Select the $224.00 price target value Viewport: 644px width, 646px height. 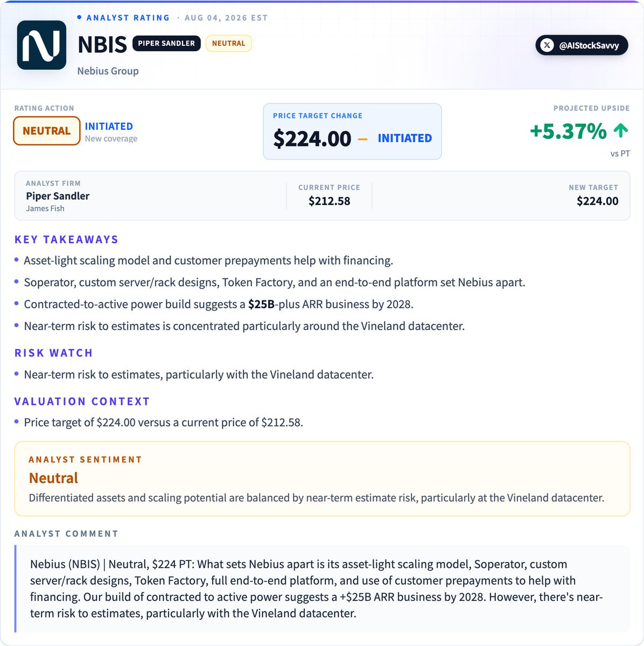pos(312,138)
